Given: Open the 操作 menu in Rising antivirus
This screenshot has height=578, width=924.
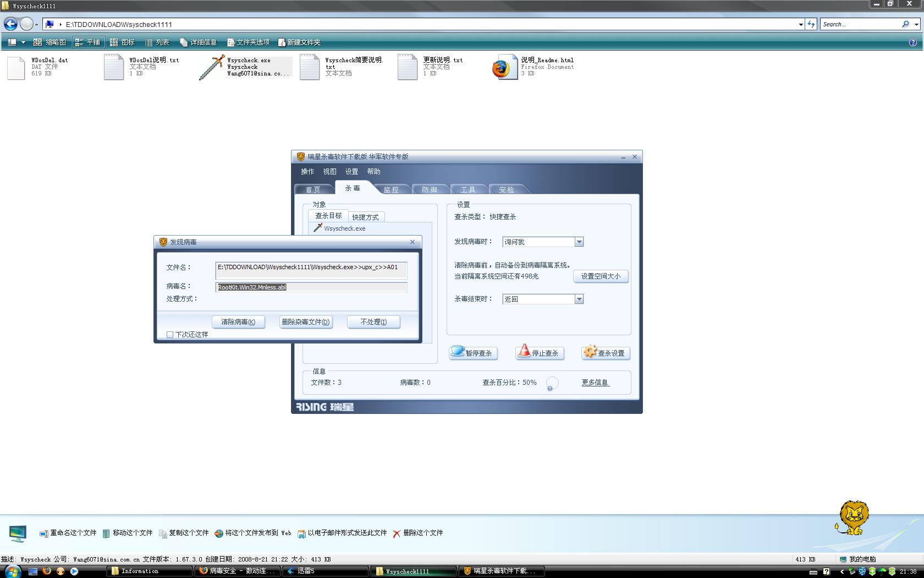Looking at the screenshot, I should pos(307,172).
